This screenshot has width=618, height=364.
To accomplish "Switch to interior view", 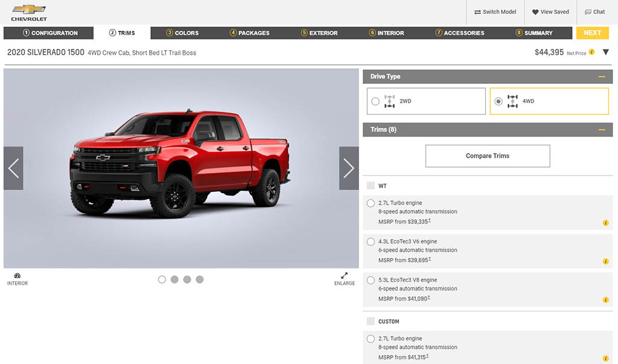I will click(x=18, y=279).
